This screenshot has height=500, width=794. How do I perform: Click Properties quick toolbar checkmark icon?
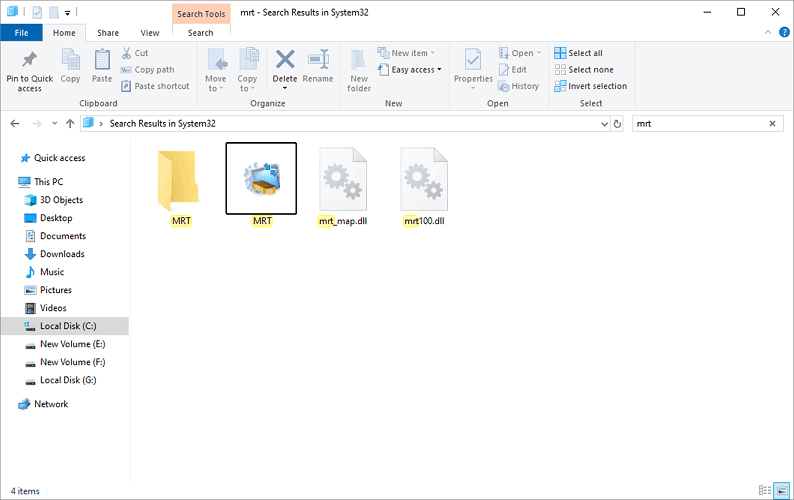click(x=37, y=12)
